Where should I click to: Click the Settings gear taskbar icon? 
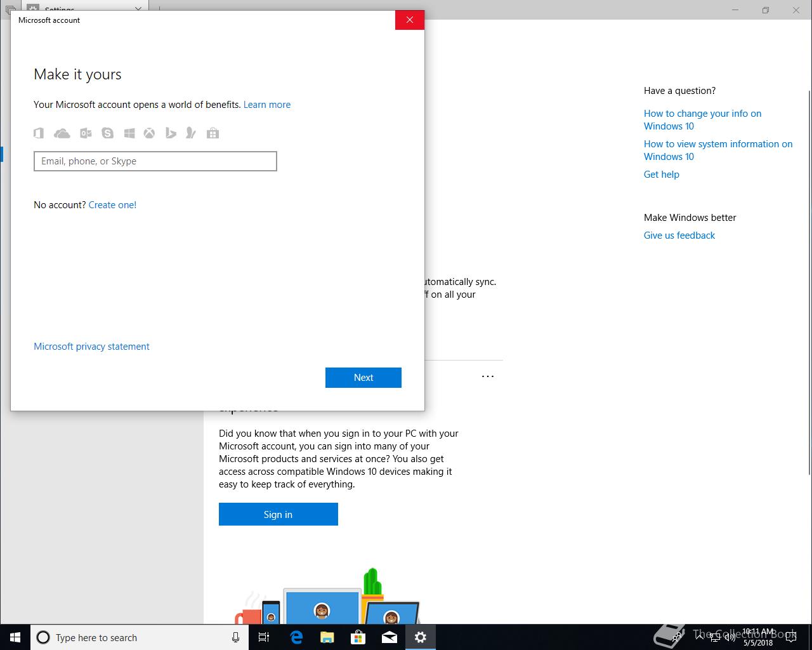[420, 637]
